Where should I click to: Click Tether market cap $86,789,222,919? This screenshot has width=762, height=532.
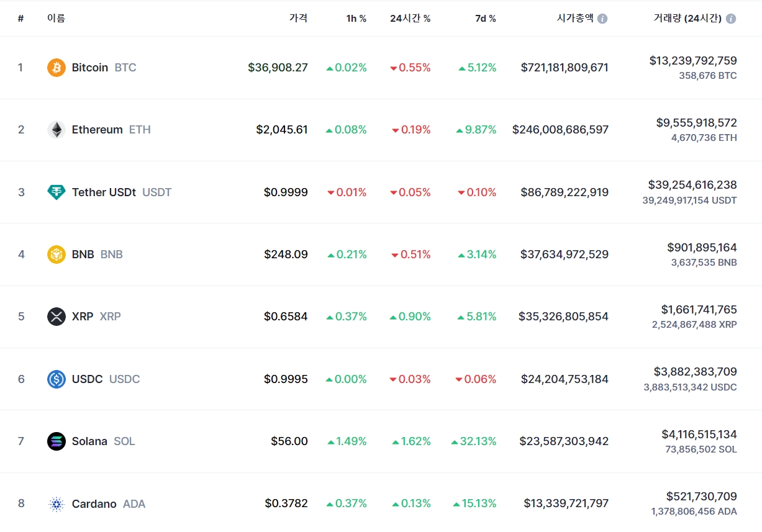pos(565,192)
